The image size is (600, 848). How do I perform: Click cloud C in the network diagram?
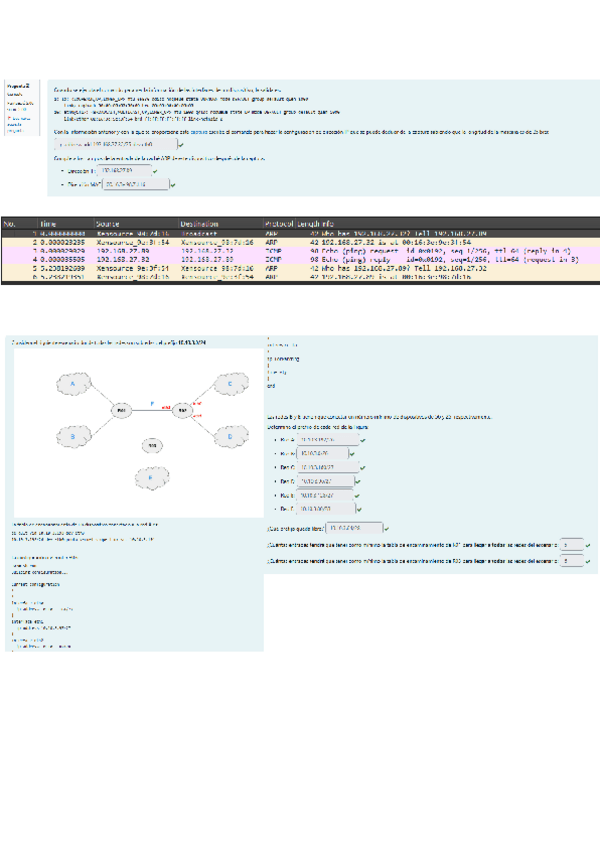230,384
